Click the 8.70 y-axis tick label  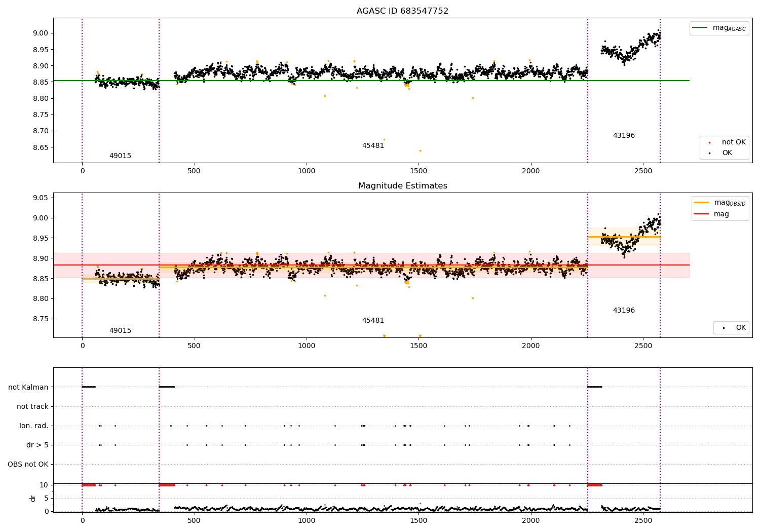41,131
